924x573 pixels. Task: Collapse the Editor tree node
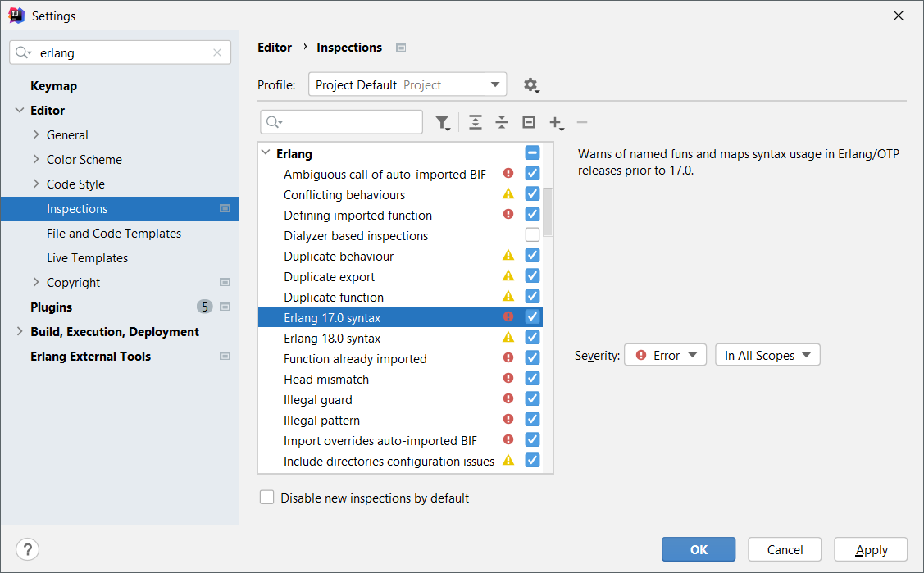[x=20, y=110]
